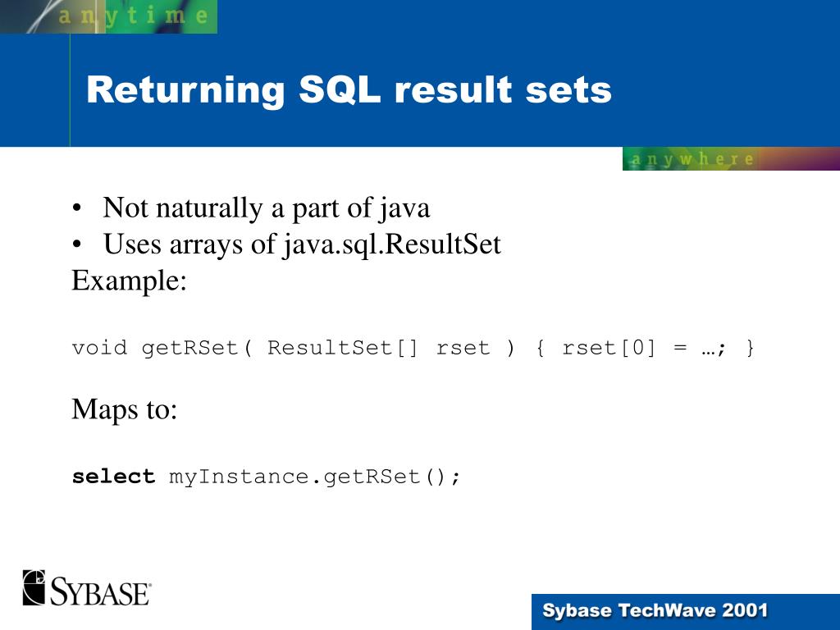
Task: Click the Sybase TechWave 2001 footer label
Action: coord(655,610)
